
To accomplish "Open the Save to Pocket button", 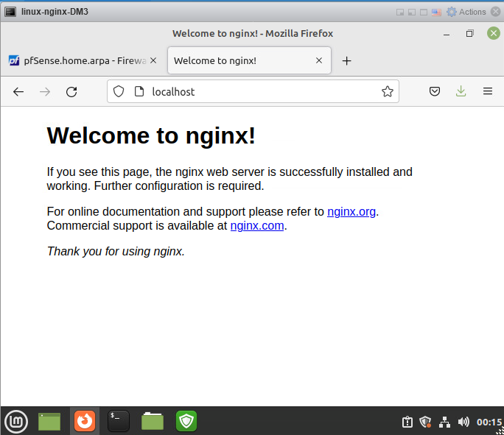I will point(435,92).
